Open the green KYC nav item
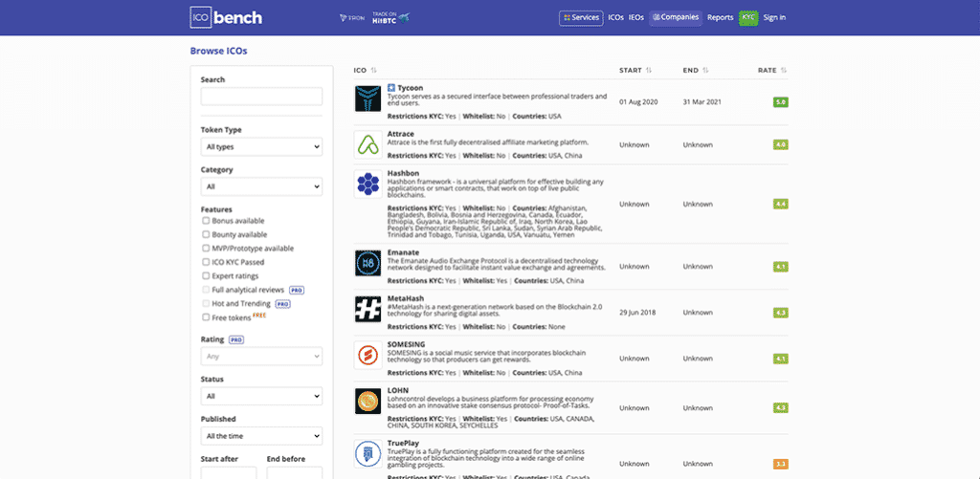Image resolution: width=980 pixels, height=479 pixels. 748,18
